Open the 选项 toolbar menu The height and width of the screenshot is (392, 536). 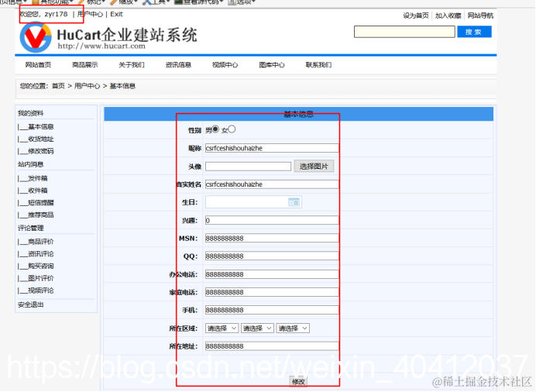pos(242,2)
